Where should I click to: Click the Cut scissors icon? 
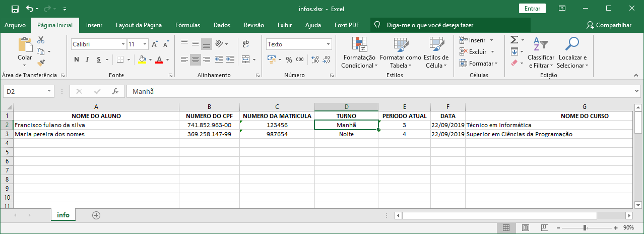click(41, 40)
